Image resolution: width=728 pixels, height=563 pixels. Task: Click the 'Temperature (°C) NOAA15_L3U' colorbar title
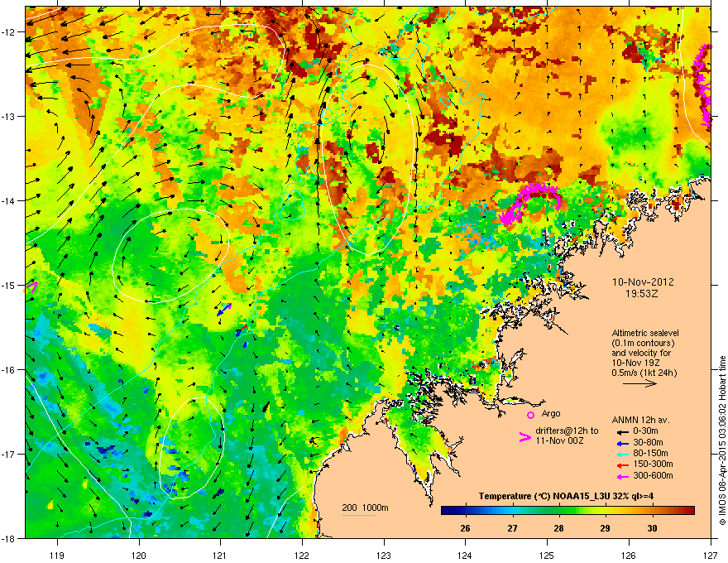(544, 497)
